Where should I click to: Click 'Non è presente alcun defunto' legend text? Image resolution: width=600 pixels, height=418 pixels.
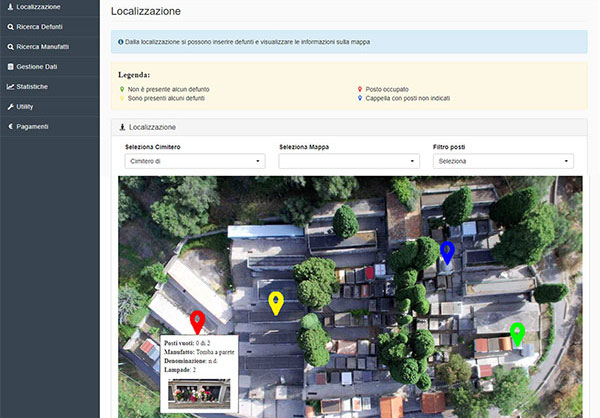168,89
